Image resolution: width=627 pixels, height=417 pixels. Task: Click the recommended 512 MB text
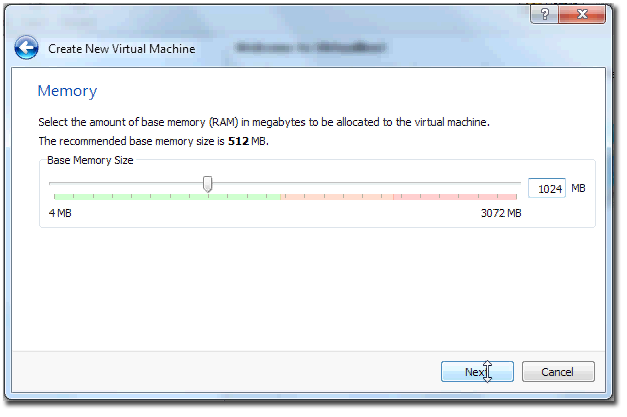click(x=247, y=141)
